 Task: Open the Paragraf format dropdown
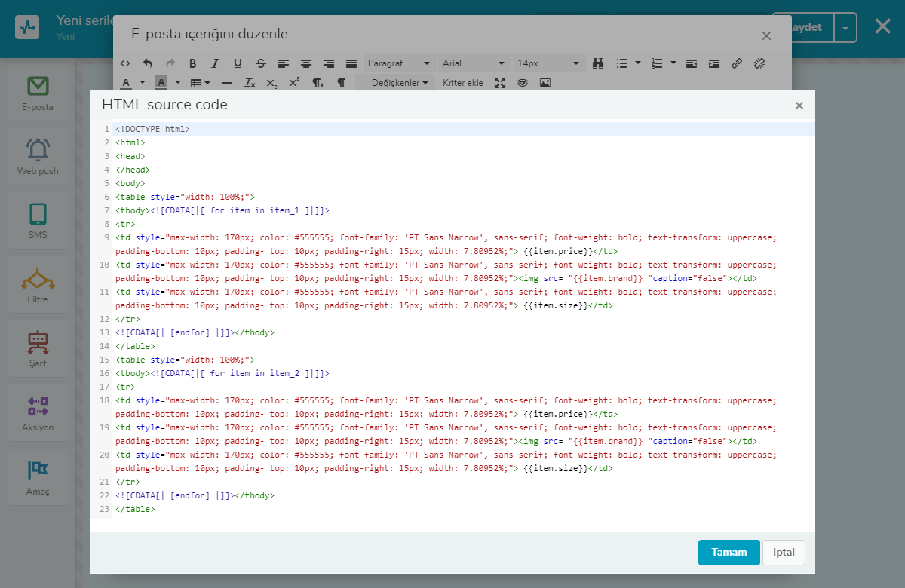pyautogui.click(x=398, y=63)
